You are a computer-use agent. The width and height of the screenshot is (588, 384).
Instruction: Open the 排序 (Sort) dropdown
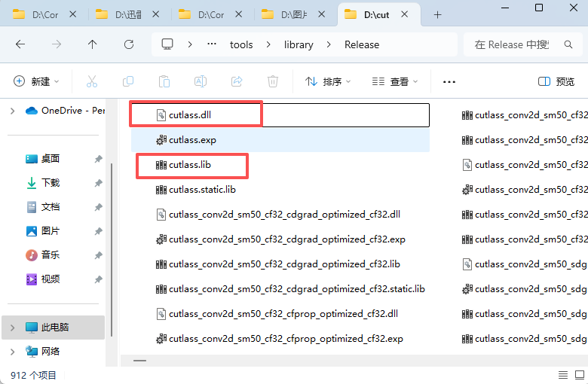click(x=328, y=81)
